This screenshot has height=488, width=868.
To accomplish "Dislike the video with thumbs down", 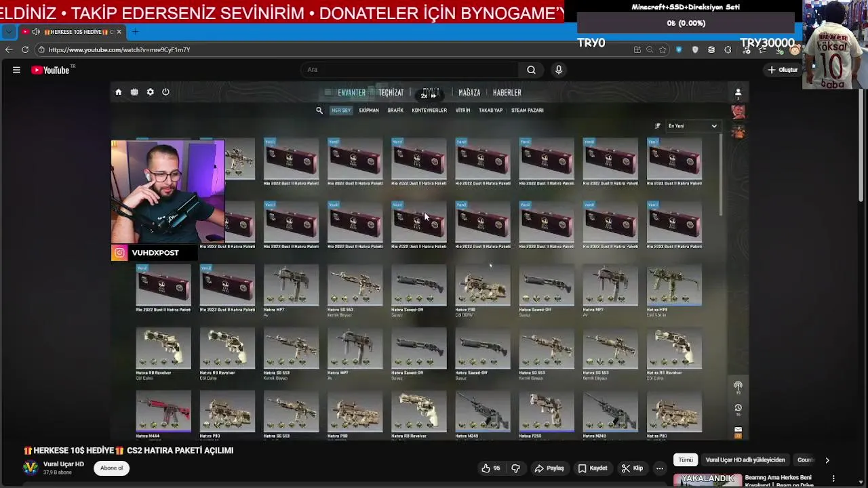I will [515, 468].
